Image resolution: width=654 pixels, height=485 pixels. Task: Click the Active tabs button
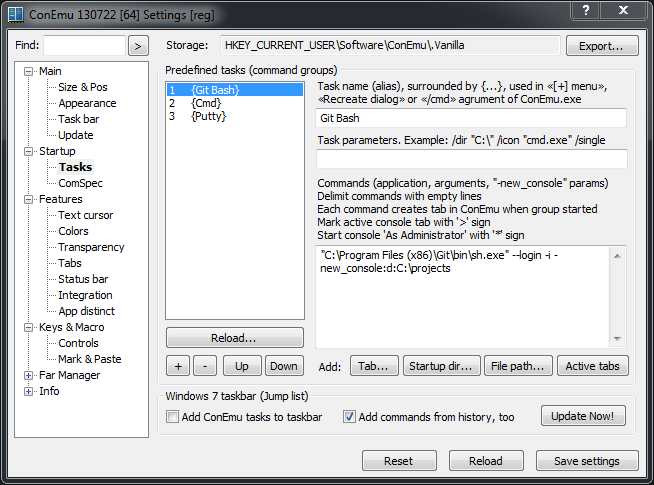[593, 366]
